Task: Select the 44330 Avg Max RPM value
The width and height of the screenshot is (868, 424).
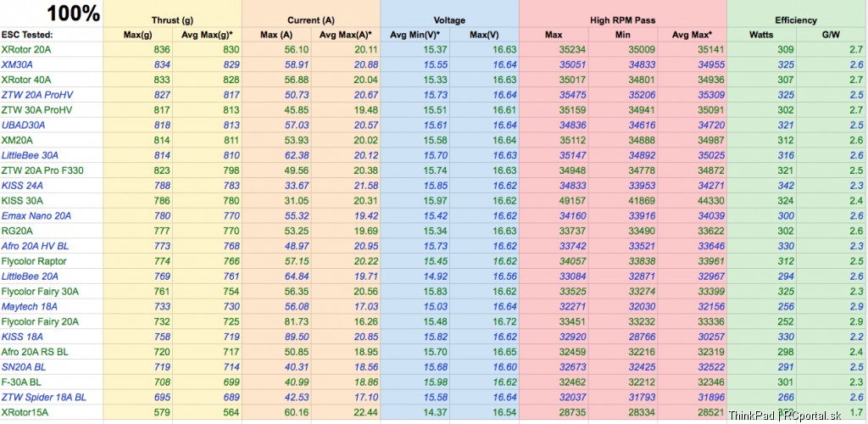Action: click(x=711, y=201)
